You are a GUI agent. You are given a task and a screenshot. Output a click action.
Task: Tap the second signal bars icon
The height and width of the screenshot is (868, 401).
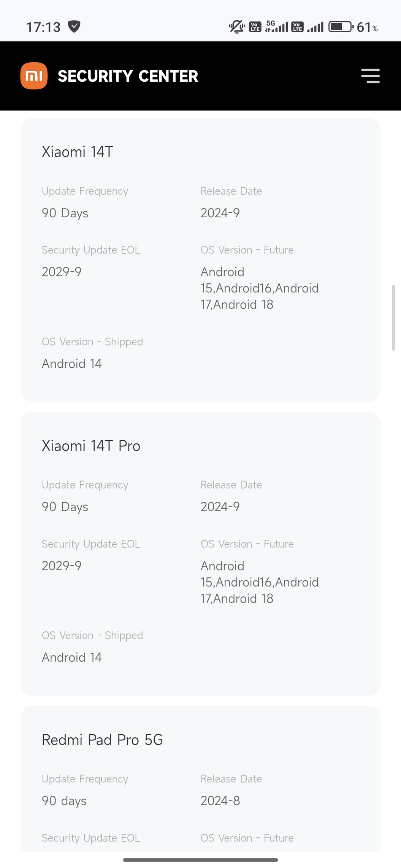point(315,27)
